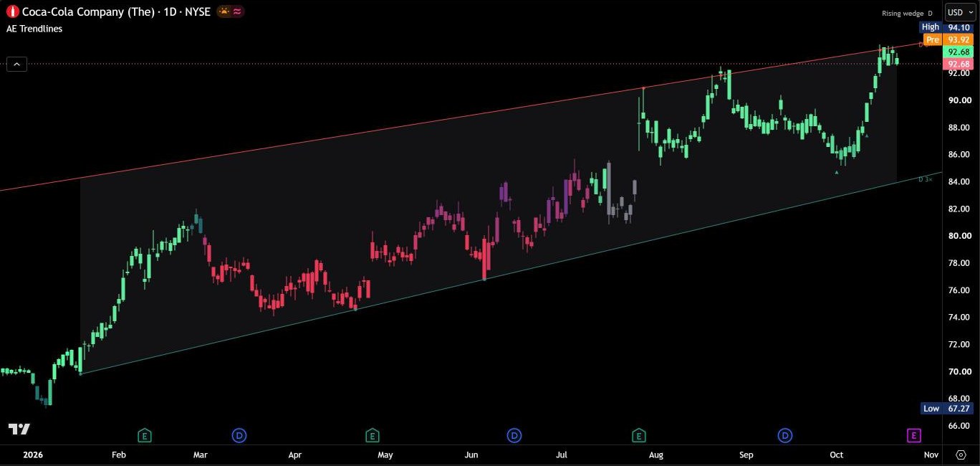Click the Apr label on time axis

click(294, 455)
